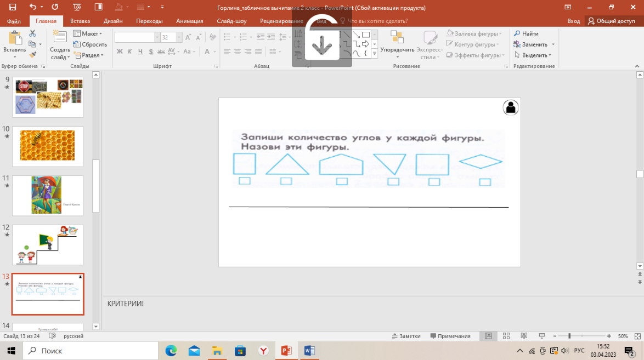Pick the rectangle shape in shapes gallery

[x=366, y=35]
